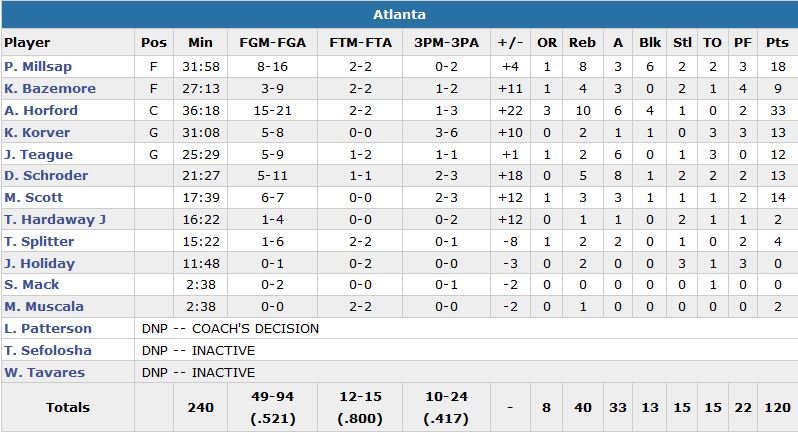The width and height of the screenshot is (798, 433).
Task: Click T. Sefolosha's name
Action: point(46,351)
